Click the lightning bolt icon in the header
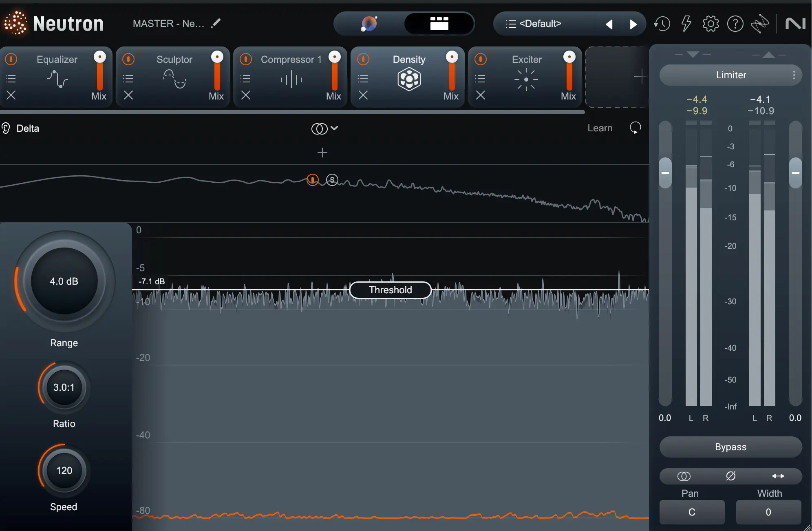Viewport: 812px width, 531px height. pyautogui.click(x=686, y=24)
